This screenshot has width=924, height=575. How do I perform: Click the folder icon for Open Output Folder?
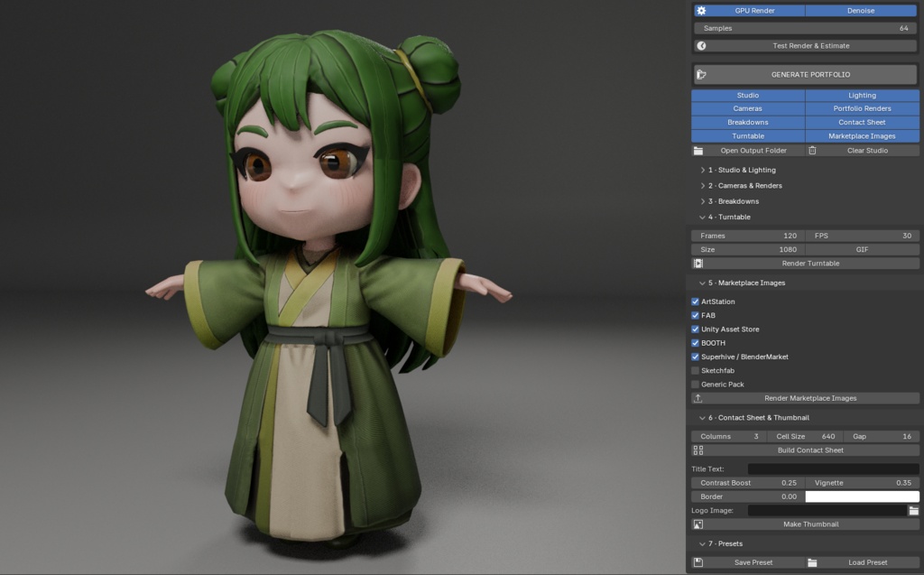tap(698, 151)
